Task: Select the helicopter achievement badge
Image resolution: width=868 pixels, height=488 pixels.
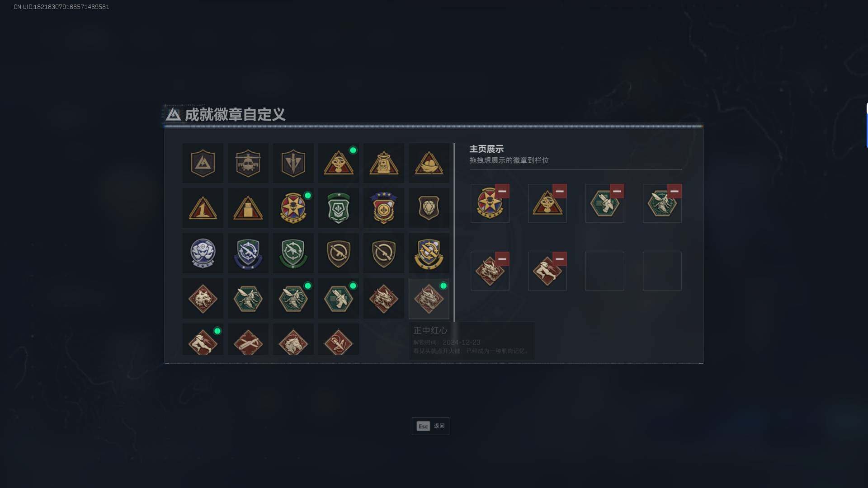Action: point(248,163)
